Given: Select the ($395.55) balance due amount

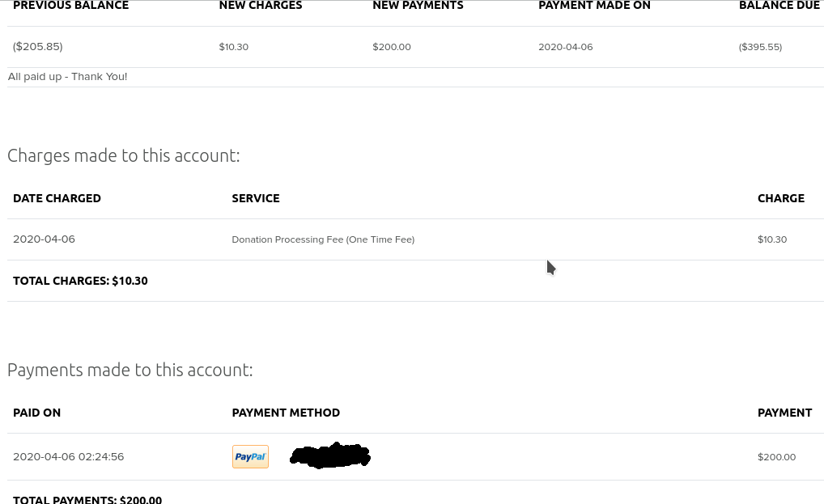Looking at the screenshot, I should [760, 47].
